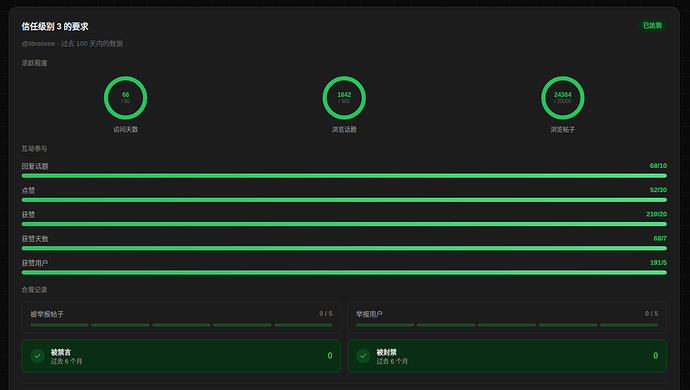Click the 浏览帖子 label
Screen dimensions: 690x390
[562, 129]
